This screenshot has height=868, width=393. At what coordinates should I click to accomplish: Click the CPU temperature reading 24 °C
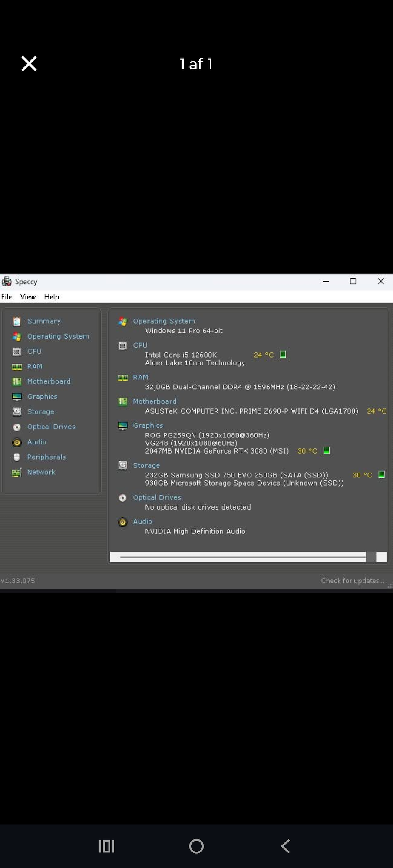click(x=264, y=355)
